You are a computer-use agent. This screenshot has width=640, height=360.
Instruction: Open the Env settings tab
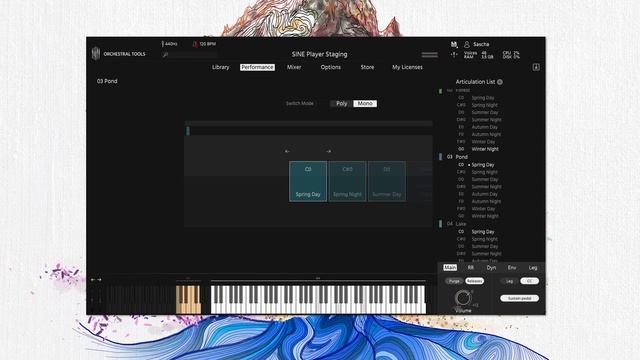tap(512, 268)
